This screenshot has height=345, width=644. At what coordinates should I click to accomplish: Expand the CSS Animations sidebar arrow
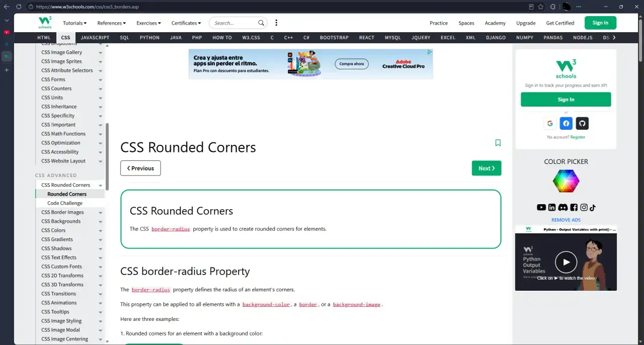click(x=101, y=303)
